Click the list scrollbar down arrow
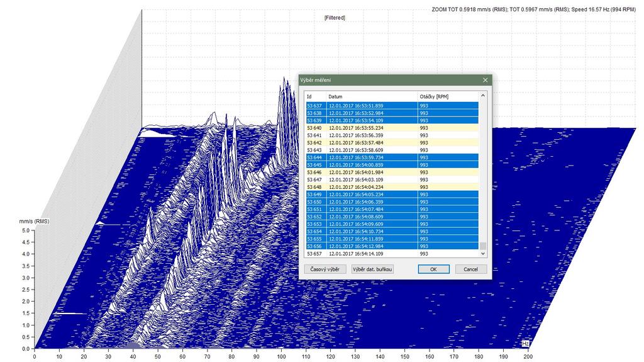 483,254
